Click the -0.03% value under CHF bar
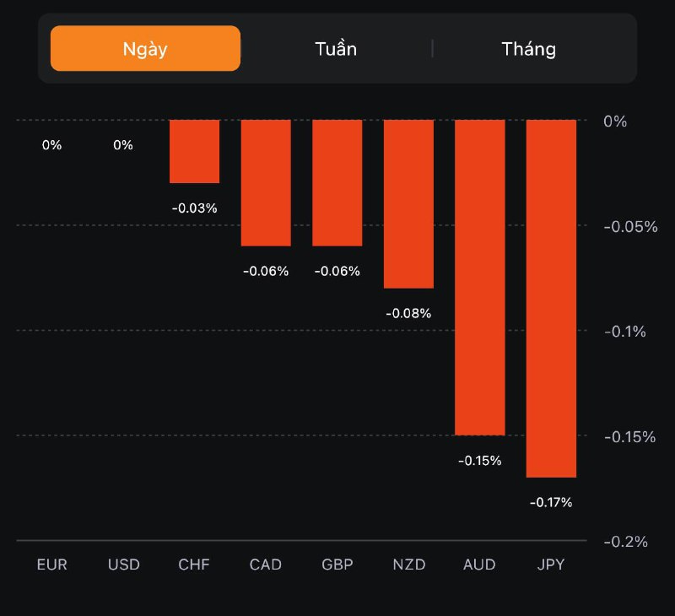675x616 pixels. point(195,208)
